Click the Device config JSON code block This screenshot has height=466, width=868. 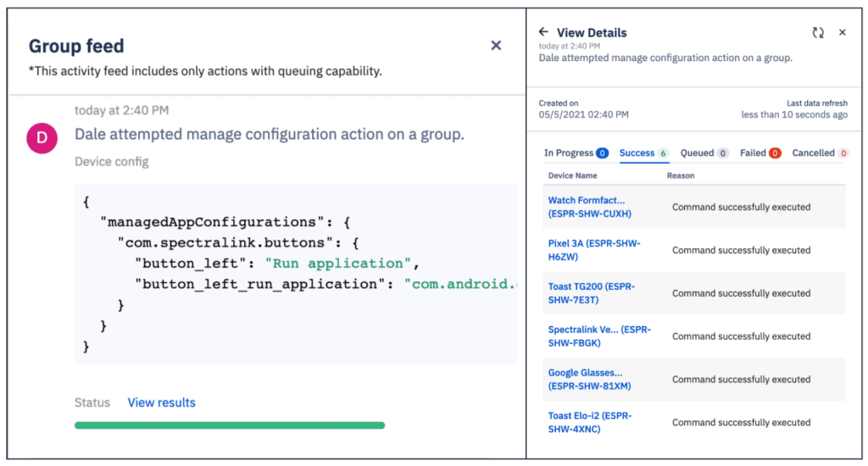(x=296, y=275)
